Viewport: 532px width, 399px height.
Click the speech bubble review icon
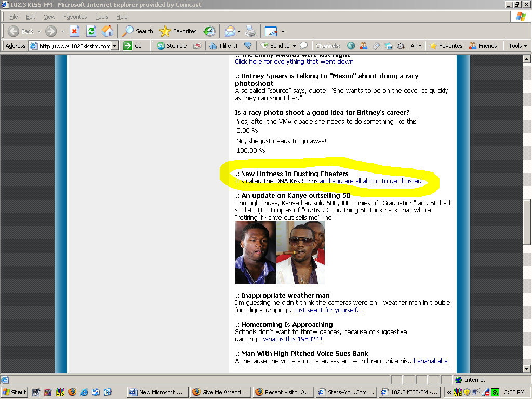[304, 46]
